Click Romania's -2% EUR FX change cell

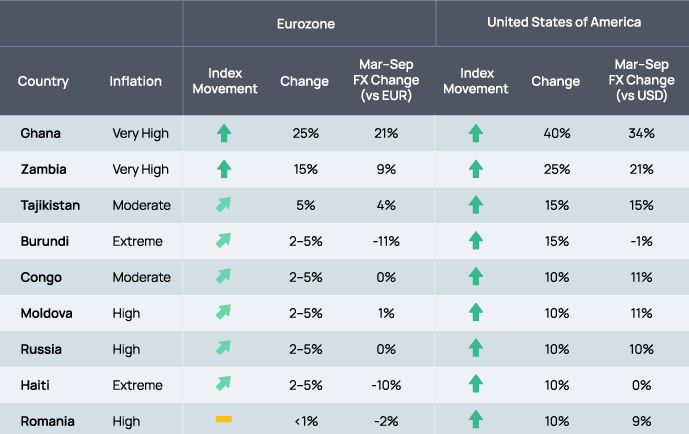pos(387,421)
